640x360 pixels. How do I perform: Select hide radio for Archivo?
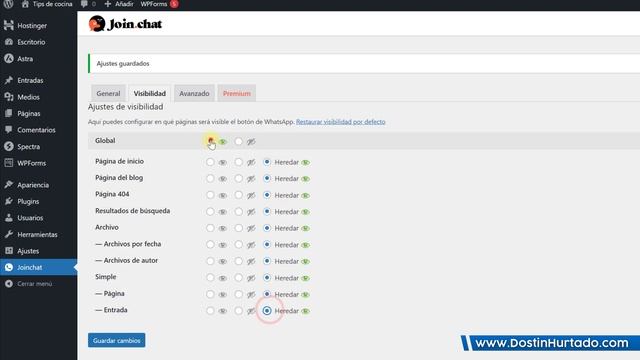[x=238, y=228]
